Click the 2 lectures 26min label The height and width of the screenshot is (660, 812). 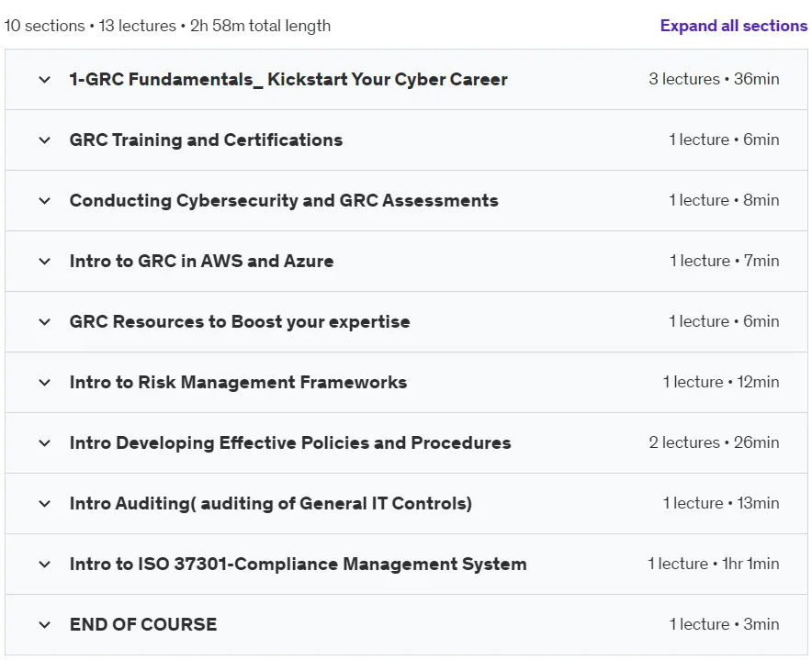click(714, 442)
